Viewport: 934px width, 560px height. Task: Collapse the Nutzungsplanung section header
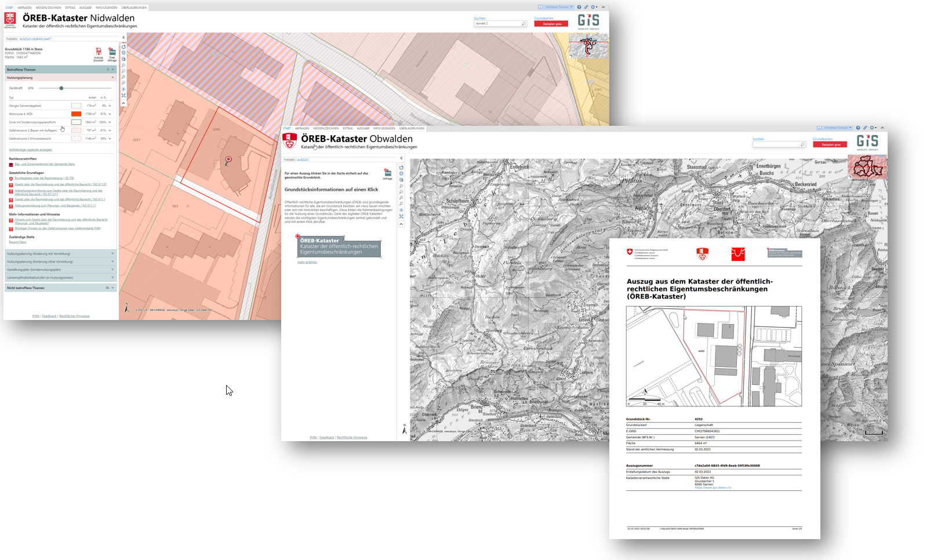112,78
